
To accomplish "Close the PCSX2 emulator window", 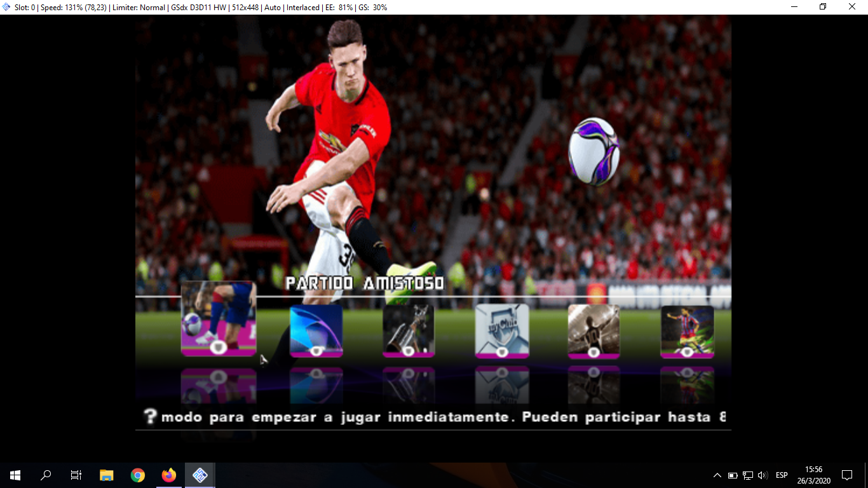I will pos(852,6).
